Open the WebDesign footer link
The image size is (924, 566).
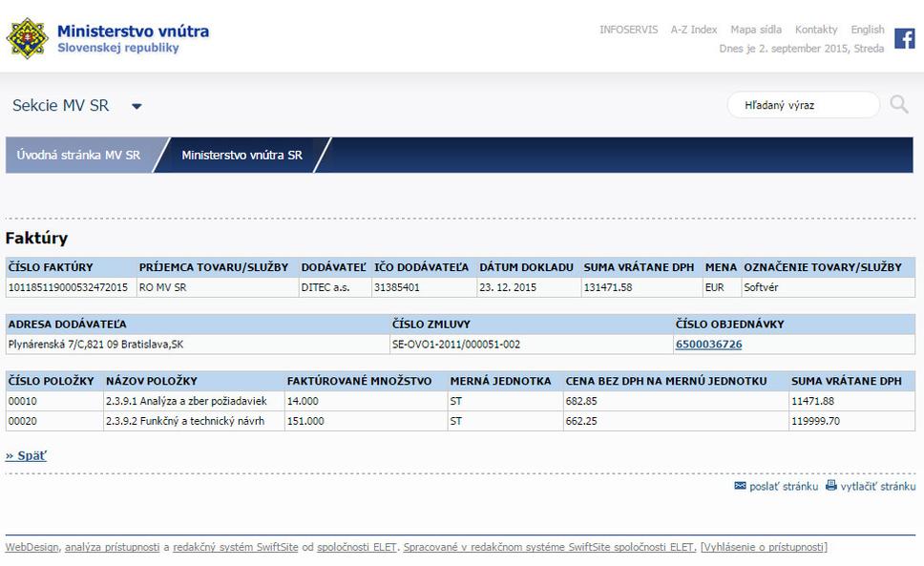pyautogui.click(x=32, y=547)
